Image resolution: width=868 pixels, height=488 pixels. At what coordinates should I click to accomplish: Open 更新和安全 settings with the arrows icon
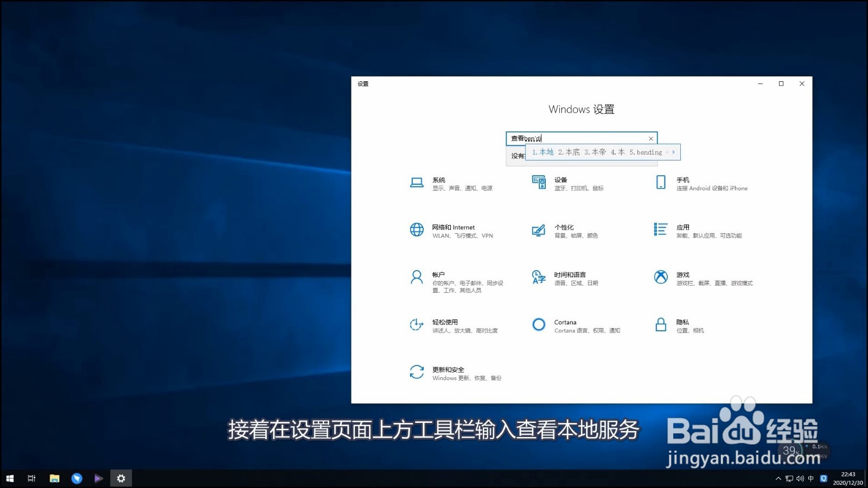(x=417, y=373)
